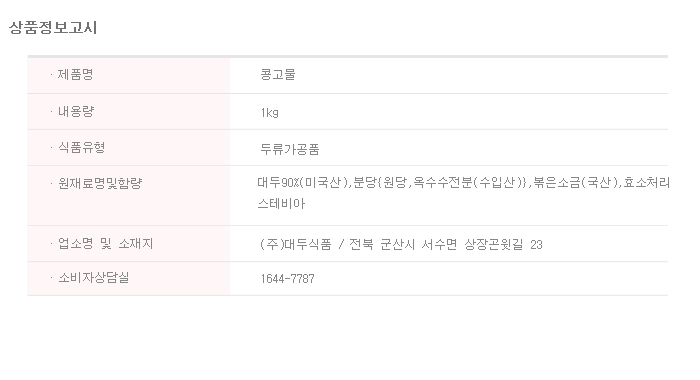The width and height of the screenshot is (700, 380).
Task: Click the 분당 ingredient text in ingredients row
Action: tap(365, 183)
